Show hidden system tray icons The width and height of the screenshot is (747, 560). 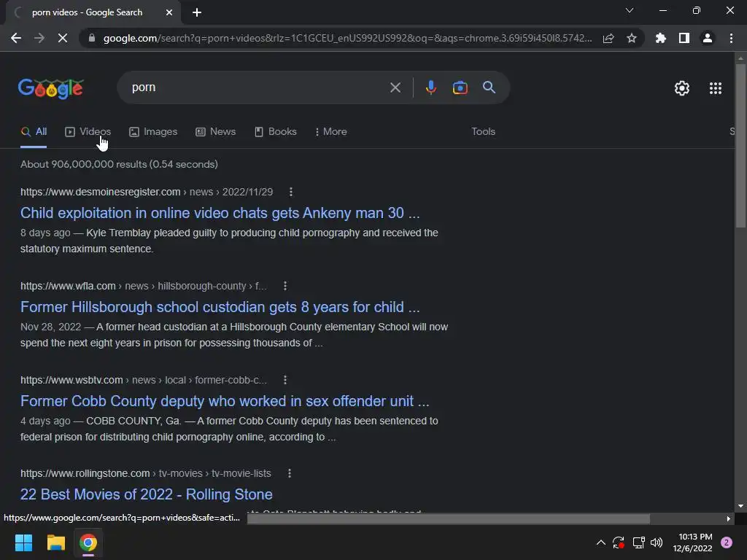[x=601, y=542]
